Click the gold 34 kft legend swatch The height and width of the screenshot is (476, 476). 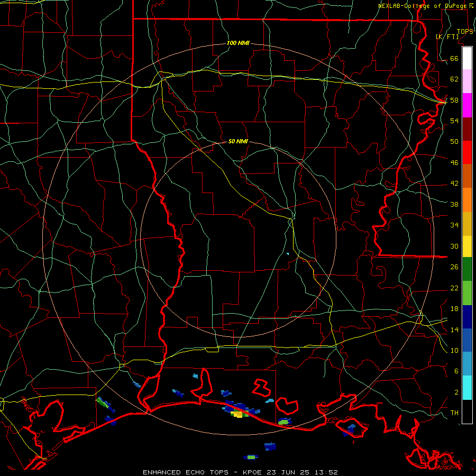(467, 224)
